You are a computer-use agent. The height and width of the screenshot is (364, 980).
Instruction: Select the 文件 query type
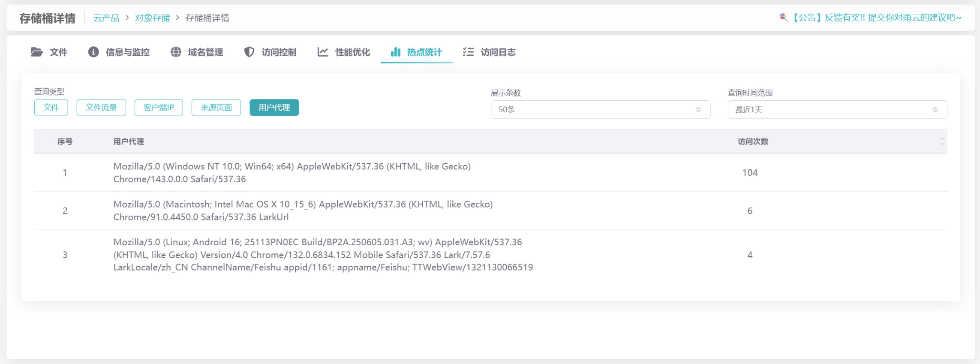(x=51, y=108)
